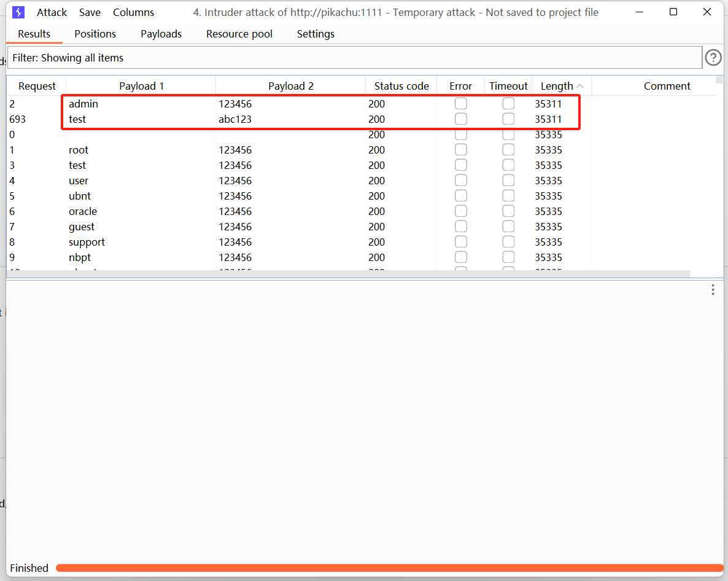This screenshot has width=728, height=581.
Task: Sort by the Status code column header
Action: (x=401, y=86)
